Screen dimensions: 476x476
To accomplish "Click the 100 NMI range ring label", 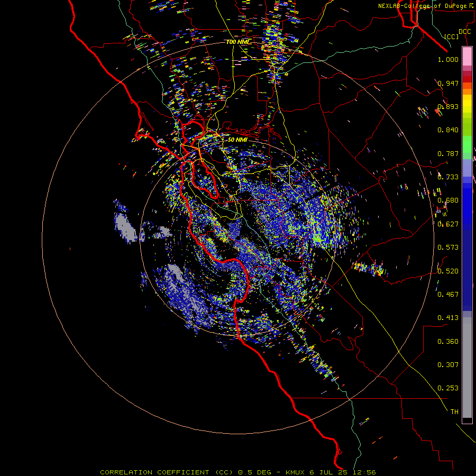I will [x=239, y=42].
